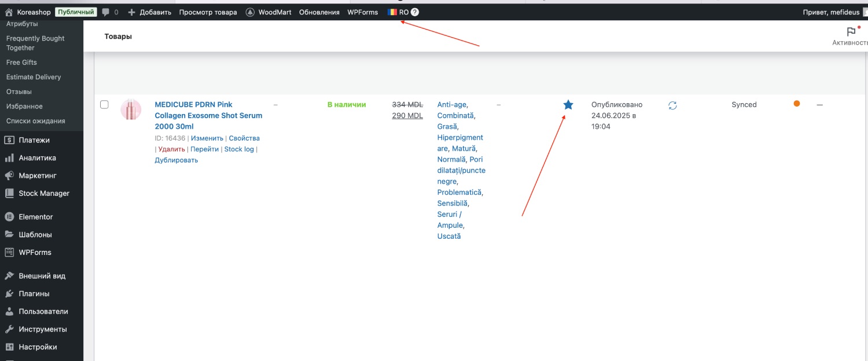Click the Anti-age category link
The height and width of the screenshot is (361, 868).
point(452,104)
